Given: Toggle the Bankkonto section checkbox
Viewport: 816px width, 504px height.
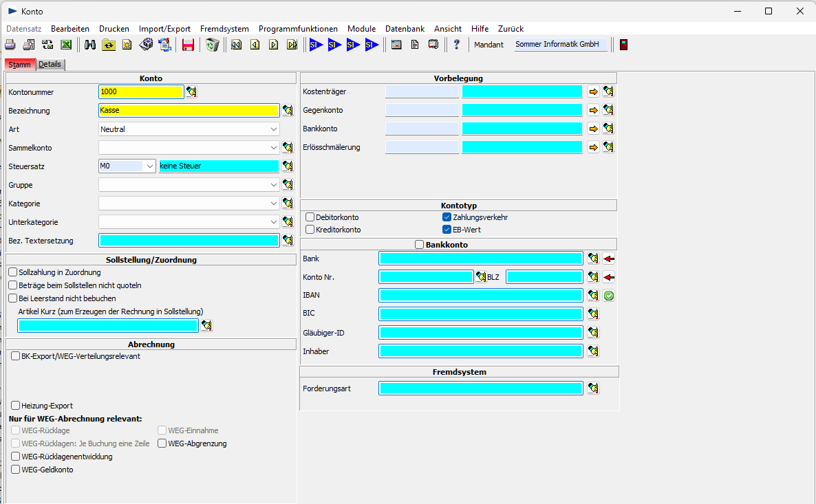Looking at the screenshot, I should point(420,244).
